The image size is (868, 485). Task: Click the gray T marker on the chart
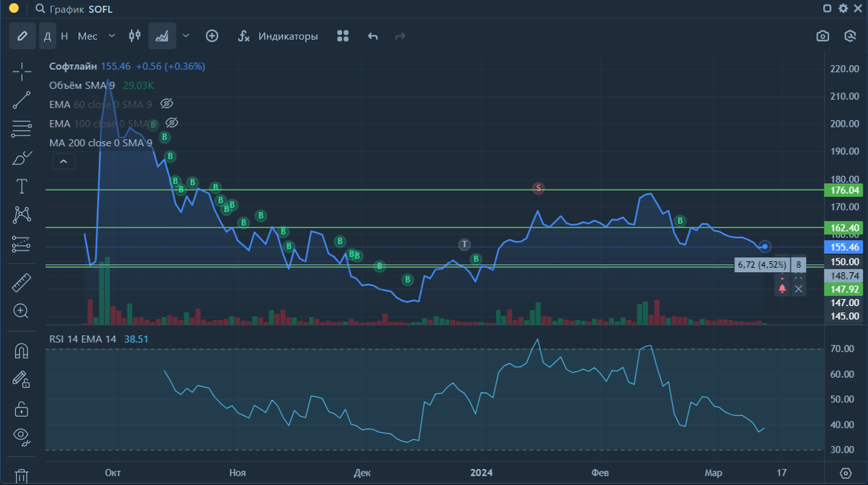point(464,244)
